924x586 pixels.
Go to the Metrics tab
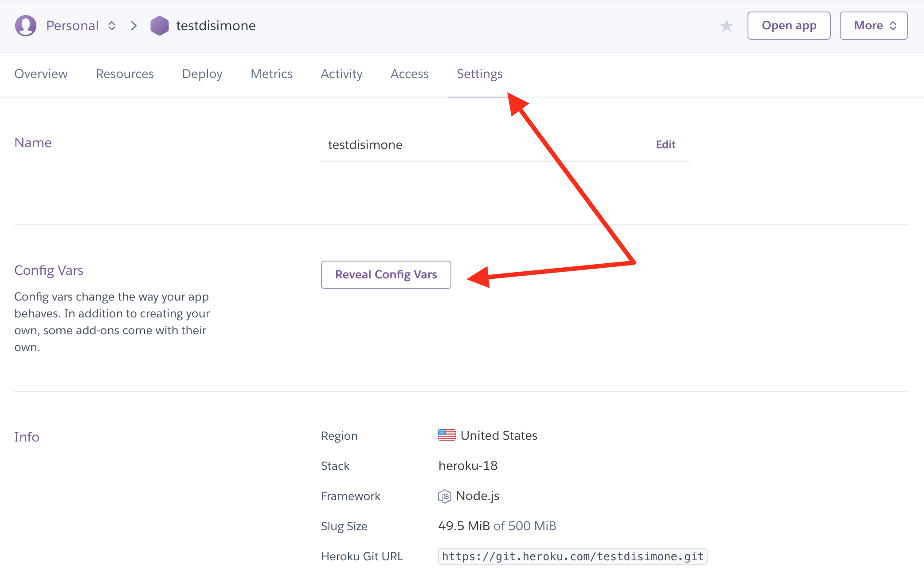pos(271,74)
